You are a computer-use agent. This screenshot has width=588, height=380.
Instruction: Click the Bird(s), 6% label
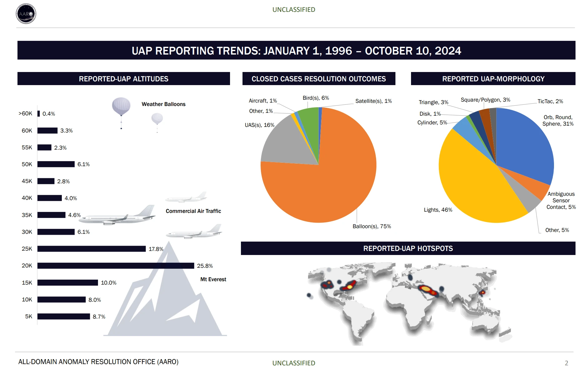point(316,98)
